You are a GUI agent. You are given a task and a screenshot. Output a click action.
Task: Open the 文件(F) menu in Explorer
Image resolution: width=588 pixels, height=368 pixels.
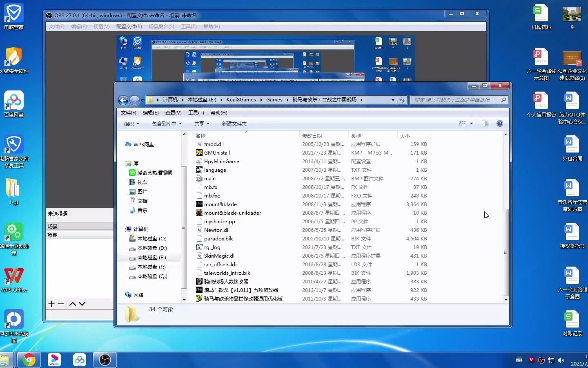pyautogui.click(x=129, y=113)
